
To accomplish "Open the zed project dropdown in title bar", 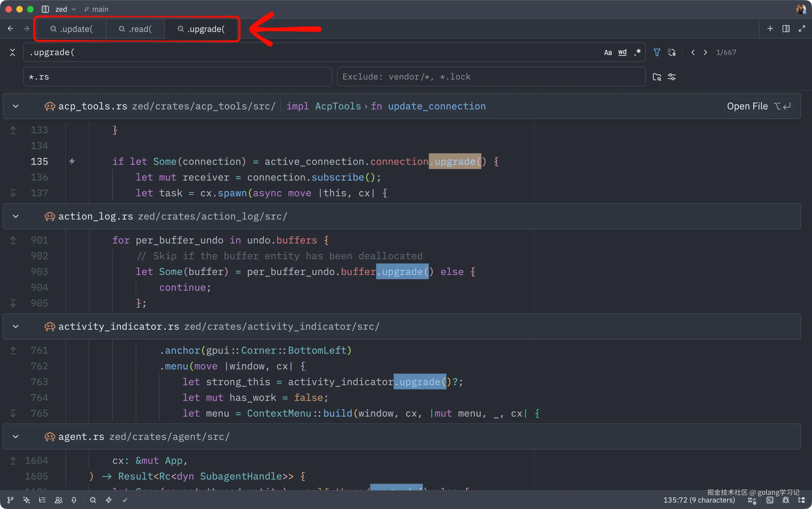I will (x=65, y=9).
